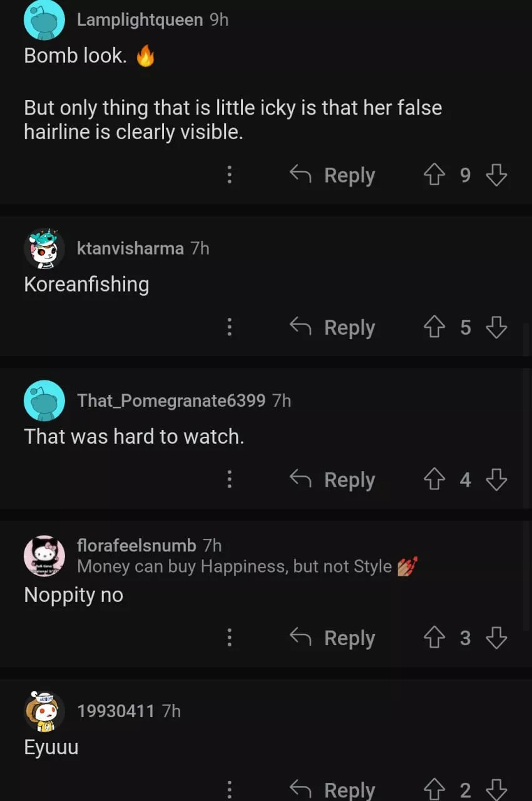Upvote the Noppity no comment
Screen dimensions: 532x801
pyautogui.click(x=434, y=638)
